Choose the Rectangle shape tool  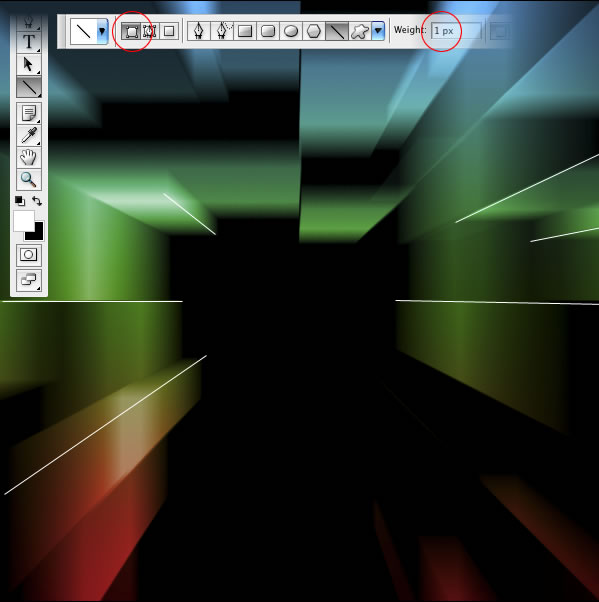245,31
